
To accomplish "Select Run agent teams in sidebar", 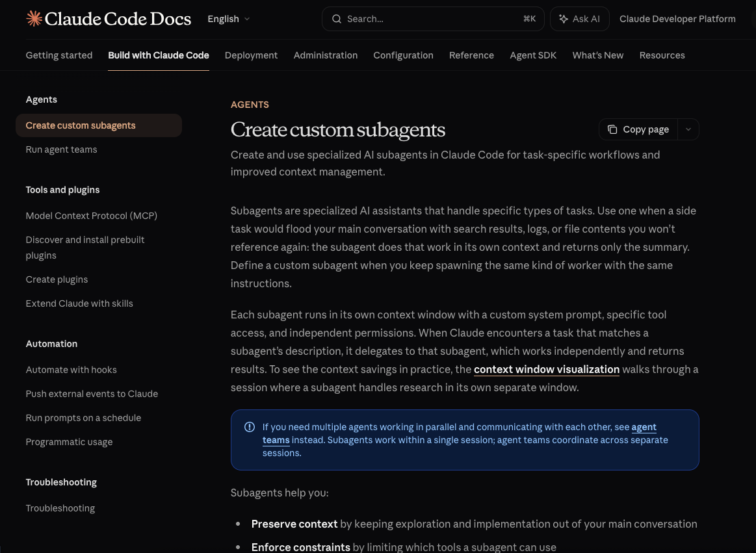I will 61,149.
